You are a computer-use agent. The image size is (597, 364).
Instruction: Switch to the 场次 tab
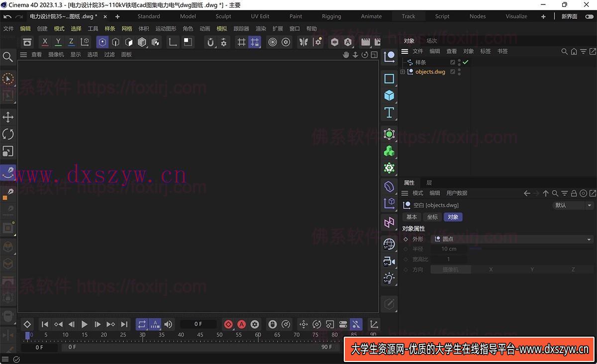click(432, 41)
